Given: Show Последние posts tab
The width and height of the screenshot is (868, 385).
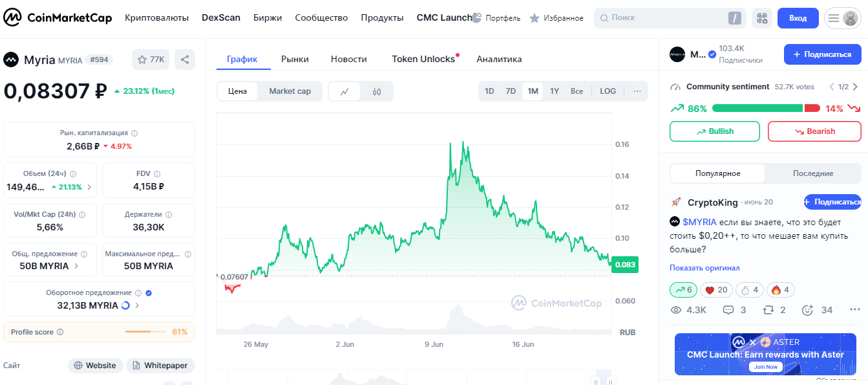Looking at the screenshot, I should point(813,173).
